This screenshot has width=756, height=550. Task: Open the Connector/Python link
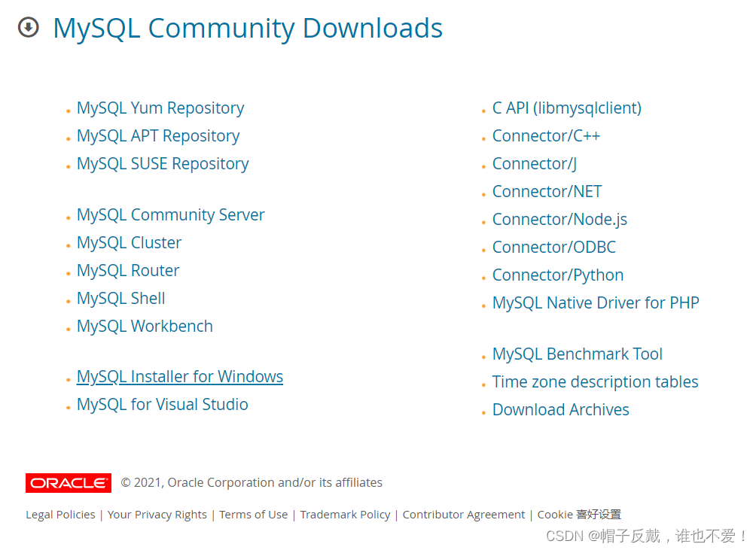click(558, 275)
